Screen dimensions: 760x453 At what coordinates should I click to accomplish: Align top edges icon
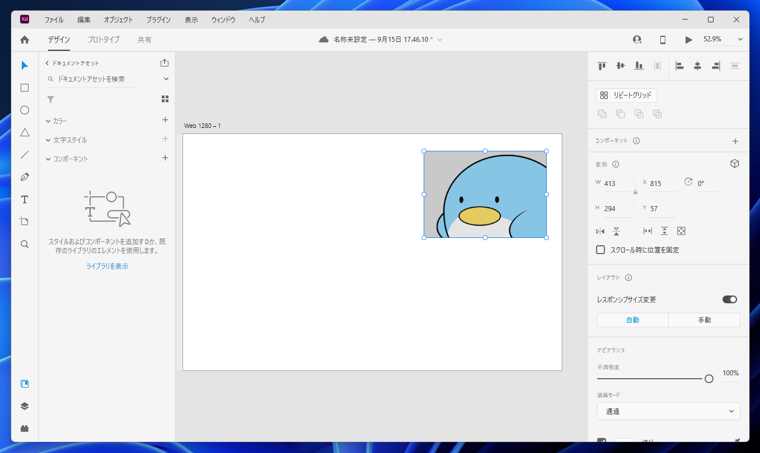(x=602, y=66)
